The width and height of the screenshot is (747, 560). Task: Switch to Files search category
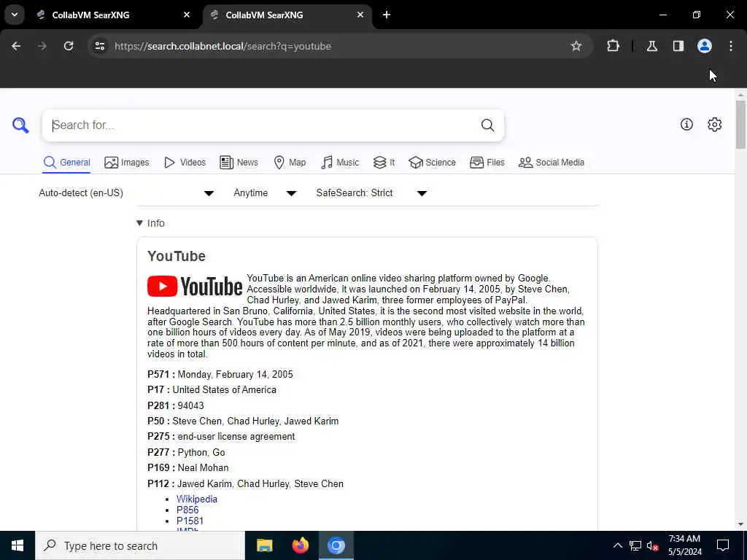[x=487, y=163]
